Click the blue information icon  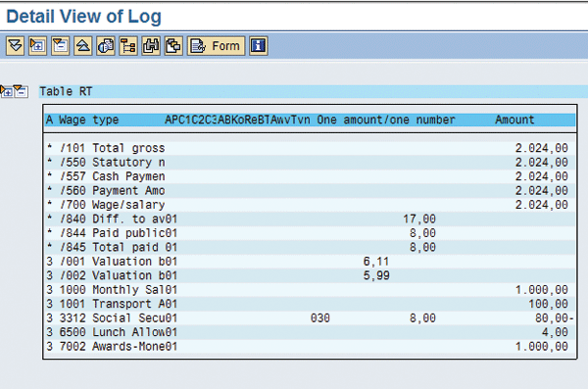coord(259,46)
